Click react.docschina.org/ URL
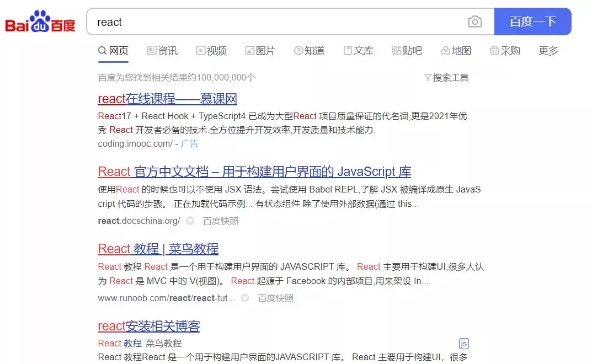Screen dimensions: 592x364 pos(139,221)
